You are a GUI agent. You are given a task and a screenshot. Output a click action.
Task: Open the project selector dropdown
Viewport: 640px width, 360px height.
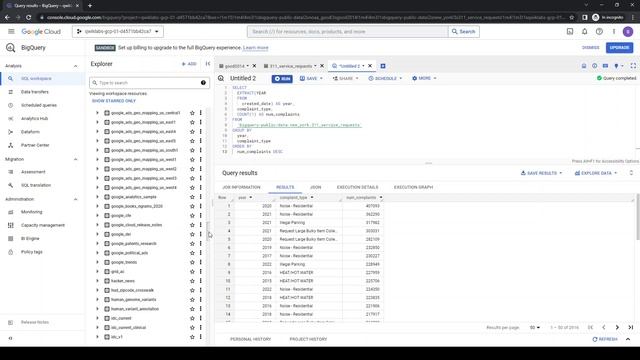pos(118,31)
